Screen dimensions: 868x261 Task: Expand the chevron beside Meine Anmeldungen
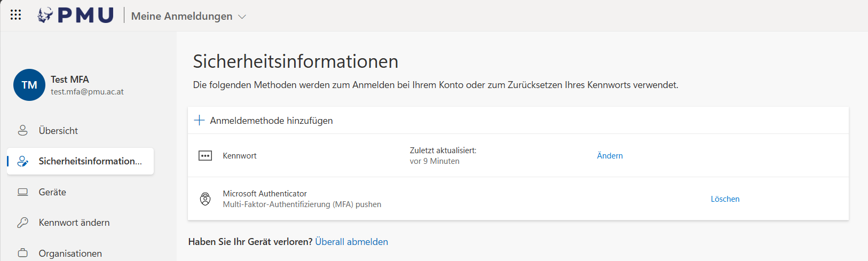[x=242, y=17]
